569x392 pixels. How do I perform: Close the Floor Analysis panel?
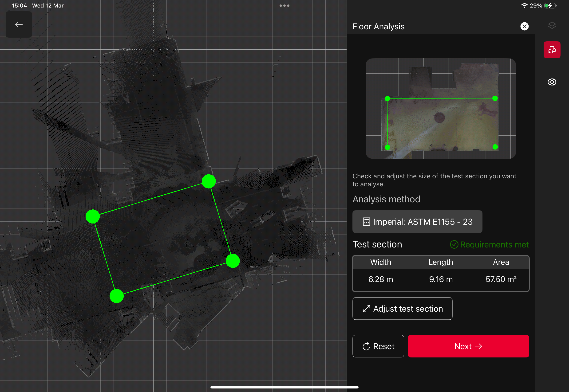pyautogui.click(x=524, y=26)
